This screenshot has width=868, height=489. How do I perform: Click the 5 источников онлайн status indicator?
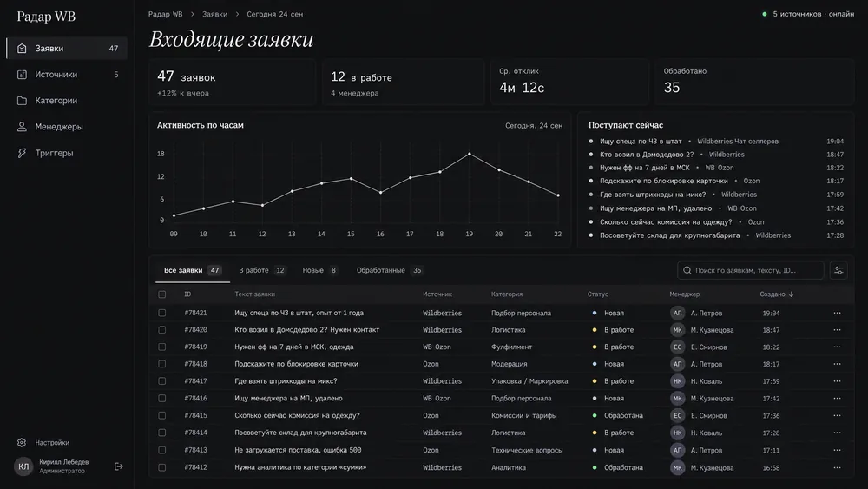click(807, 14)
